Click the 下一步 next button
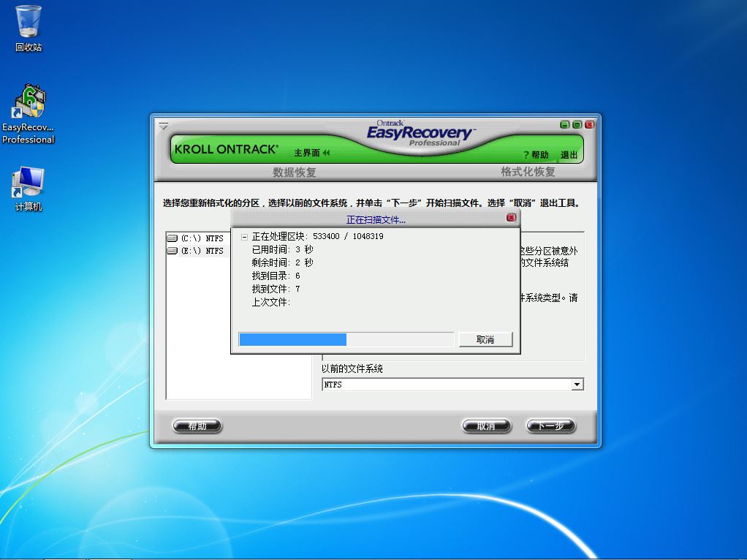The height and width of the screenshot is (560, 747). [x=551, y=425]
